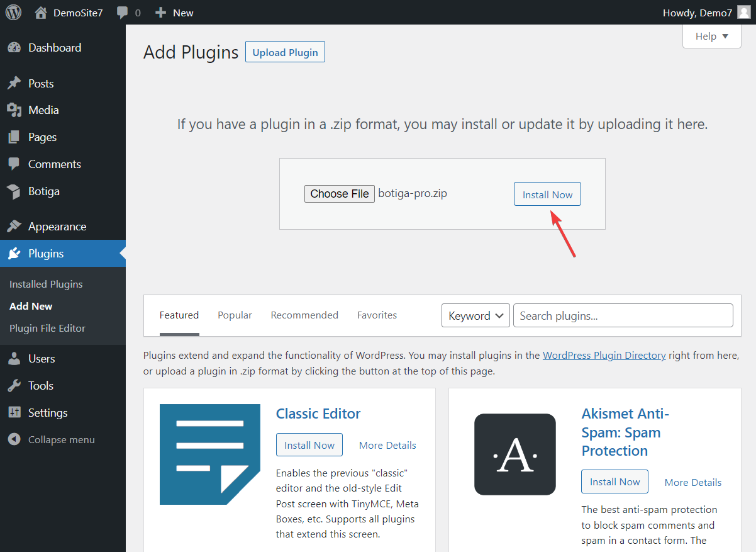The width and height of the screenshot is (756, 552).
Task: Click the Posts pushpin icon
Action: 14,84
